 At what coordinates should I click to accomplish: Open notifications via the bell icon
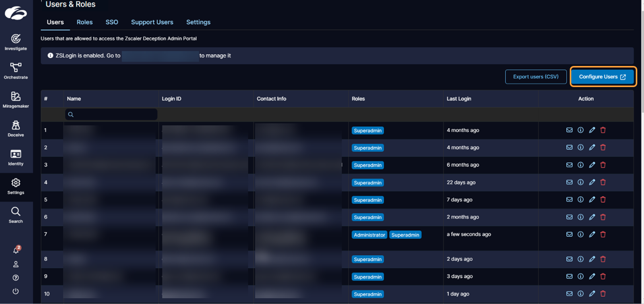click(15, 249)
